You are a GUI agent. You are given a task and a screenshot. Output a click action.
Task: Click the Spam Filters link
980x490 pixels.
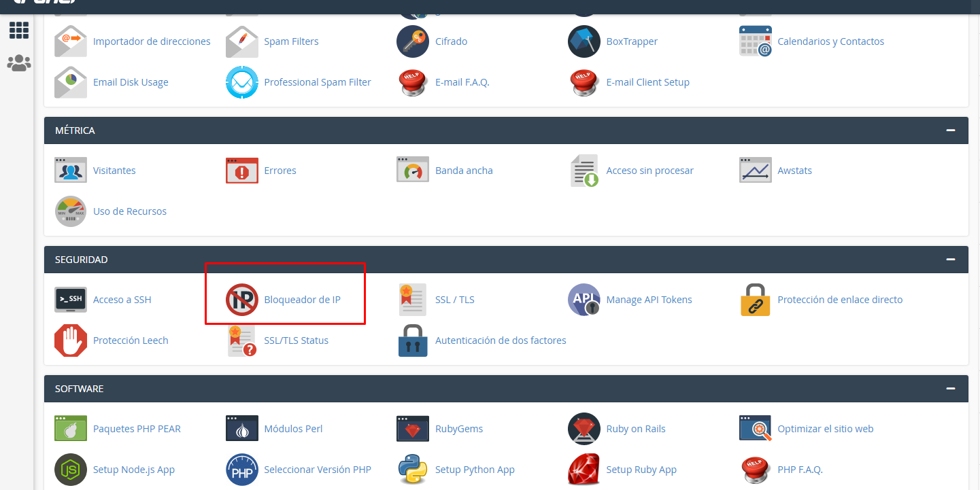[x=291, y=41]
